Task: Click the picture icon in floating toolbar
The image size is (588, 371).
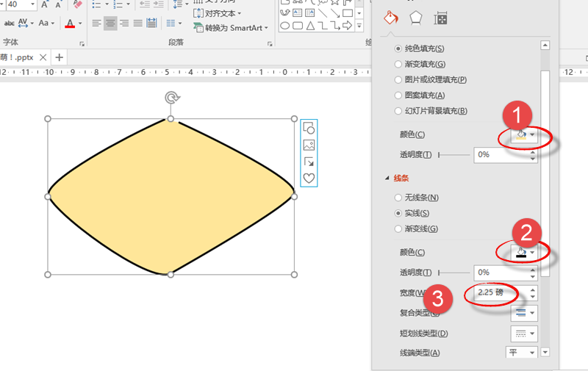Action: (309, 145)
